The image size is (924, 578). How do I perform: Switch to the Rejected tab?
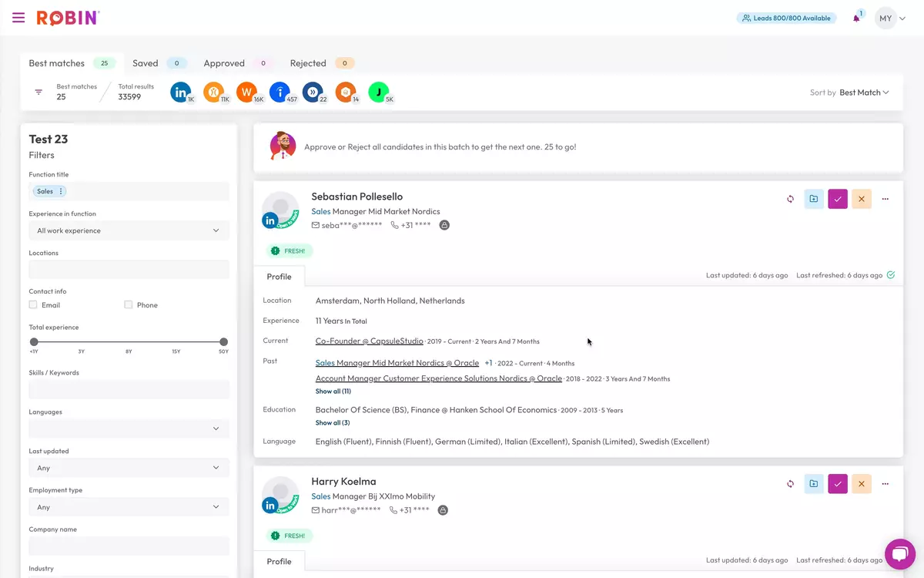pos(308,63)
